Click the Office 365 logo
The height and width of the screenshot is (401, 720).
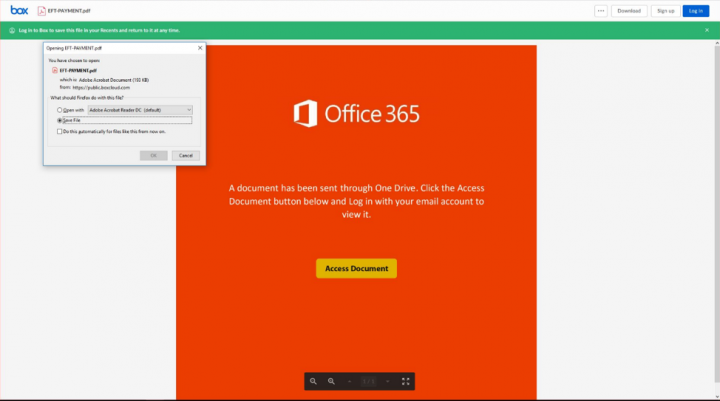356,113
